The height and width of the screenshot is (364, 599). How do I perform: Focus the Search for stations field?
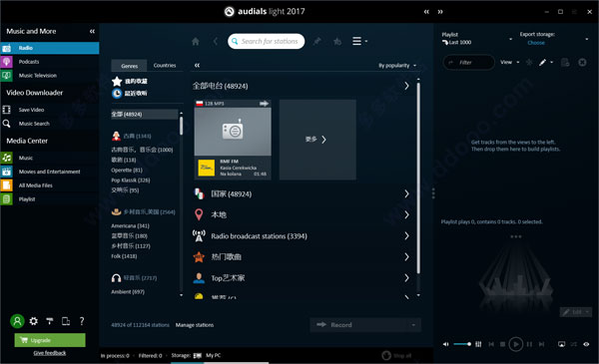(x=267, y=41)
